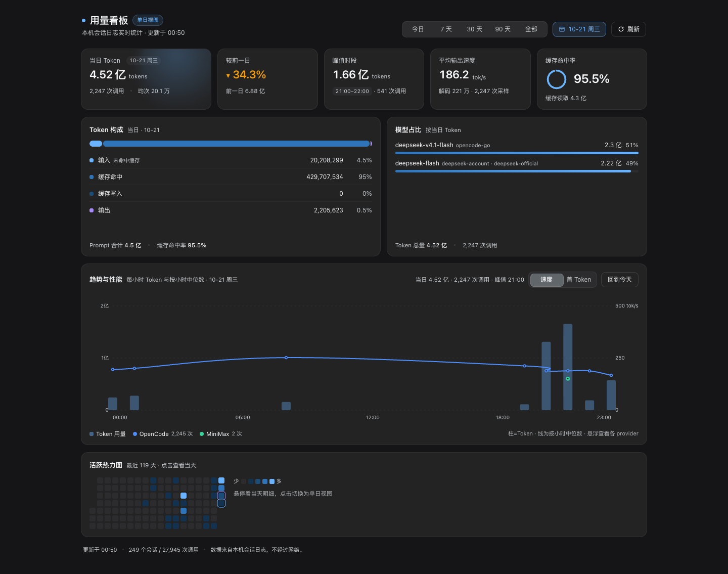This screenshot has height=574, width=728.
Task: Select the 7 天 range tab
Action: coord(446,29)
